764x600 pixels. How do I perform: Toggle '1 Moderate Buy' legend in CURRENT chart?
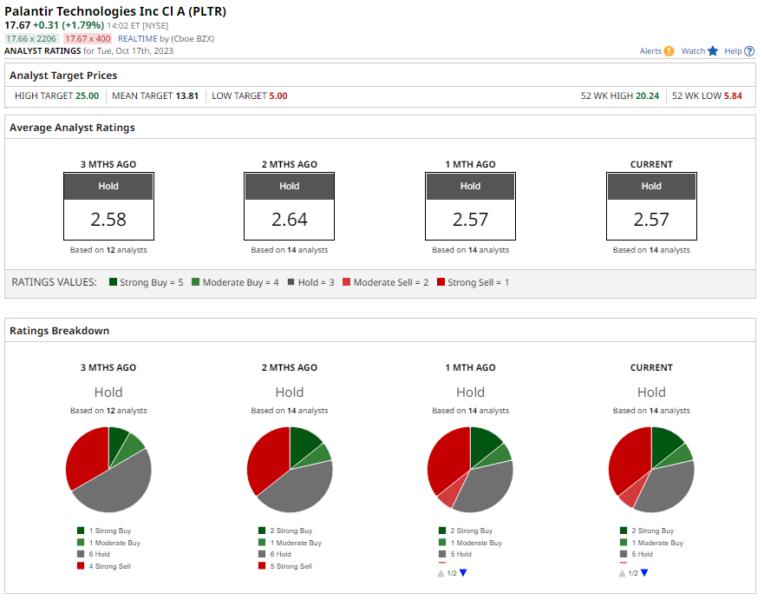tap(652, 542)
